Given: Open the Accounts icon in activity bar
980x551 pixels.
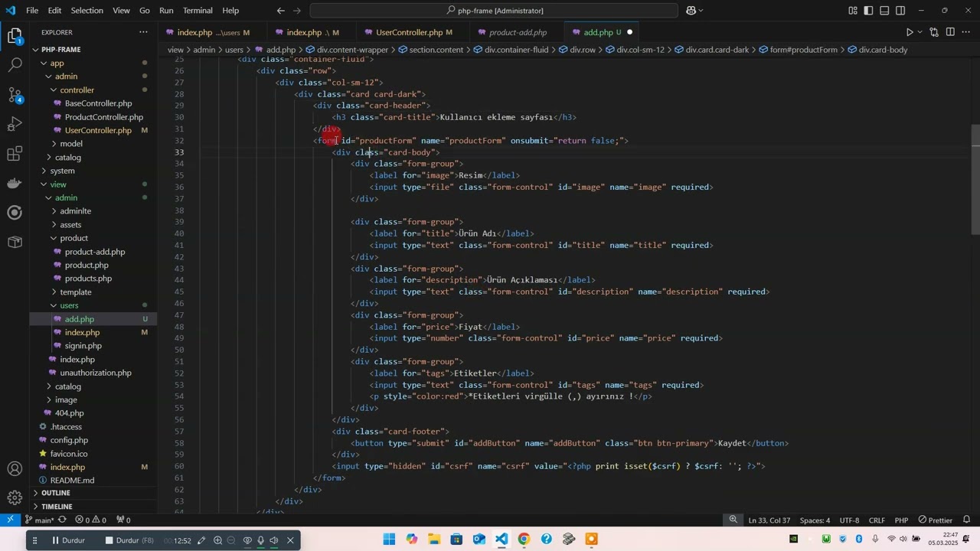Looking at the screenshot, I should coord(15,469).
